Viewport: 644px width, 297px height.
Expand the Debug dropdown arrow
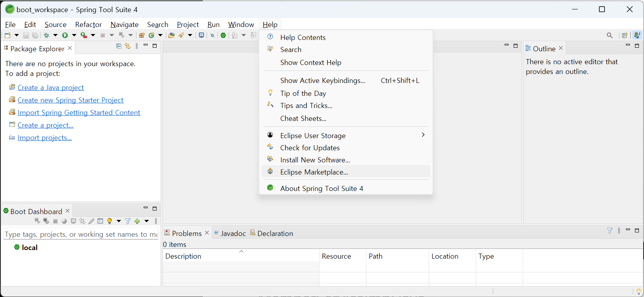[x=55, y=35]
